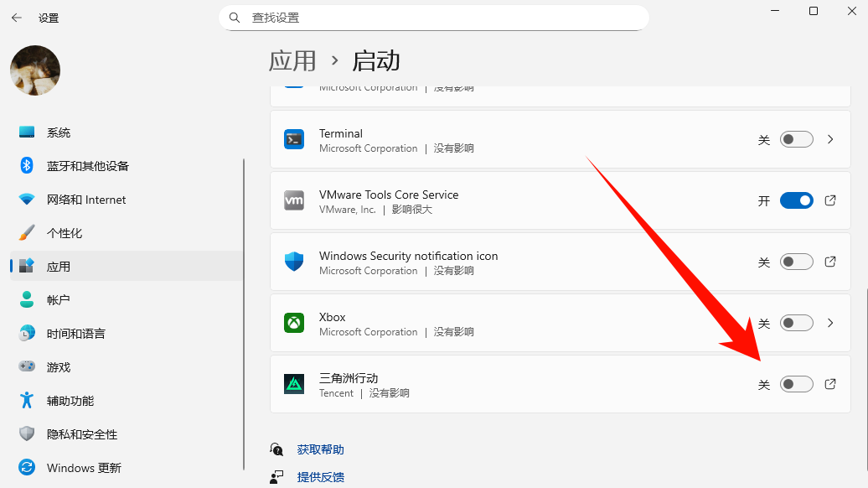Click the Windows Security shield icon
The height and width of the screenshot is (488, 868).
pyautogui.click(x=293, y=262)
